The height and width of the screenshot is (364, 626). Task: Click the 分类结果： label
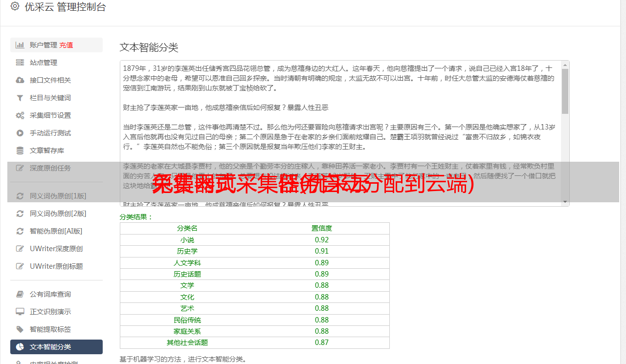point(136,217)
